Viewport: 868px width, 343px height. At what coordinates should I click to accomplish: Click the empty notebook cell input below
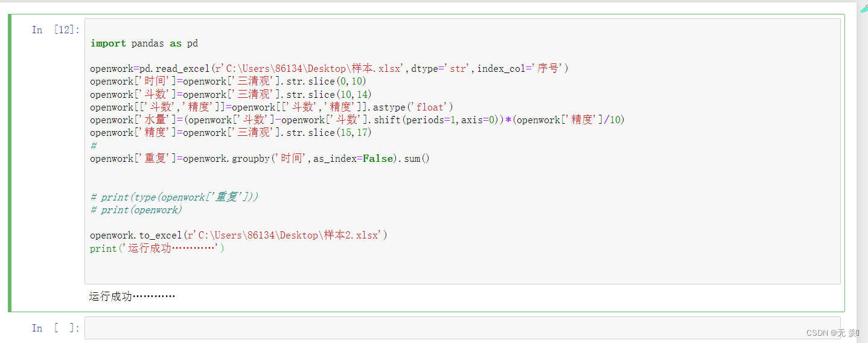tap(462, 328)
